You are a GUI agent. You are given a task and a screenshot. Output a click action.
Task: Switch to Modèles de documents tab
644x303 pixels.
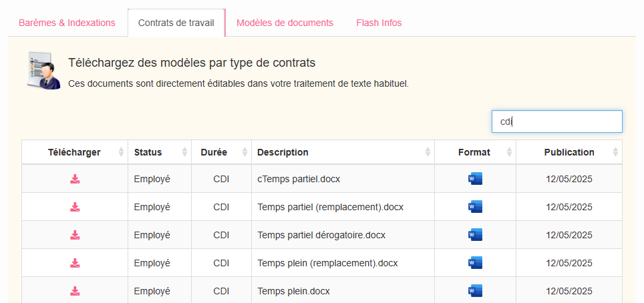click(285, 23)
